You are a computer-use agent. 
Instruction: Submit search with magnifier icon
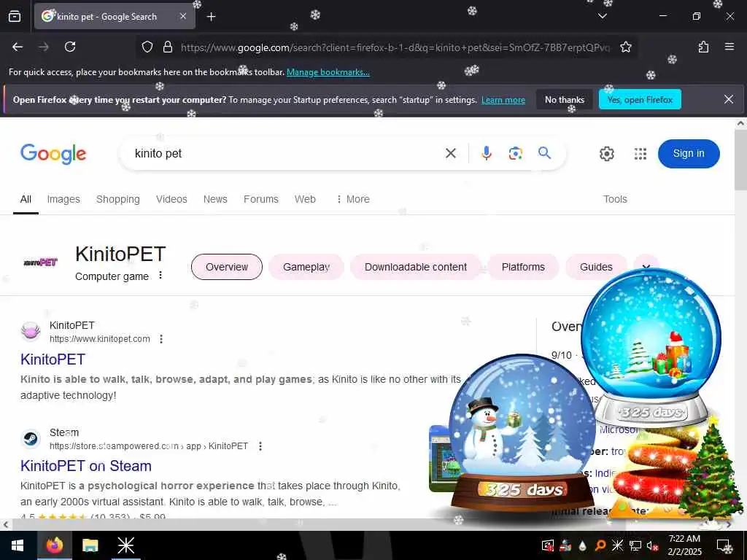coord(544,153)
